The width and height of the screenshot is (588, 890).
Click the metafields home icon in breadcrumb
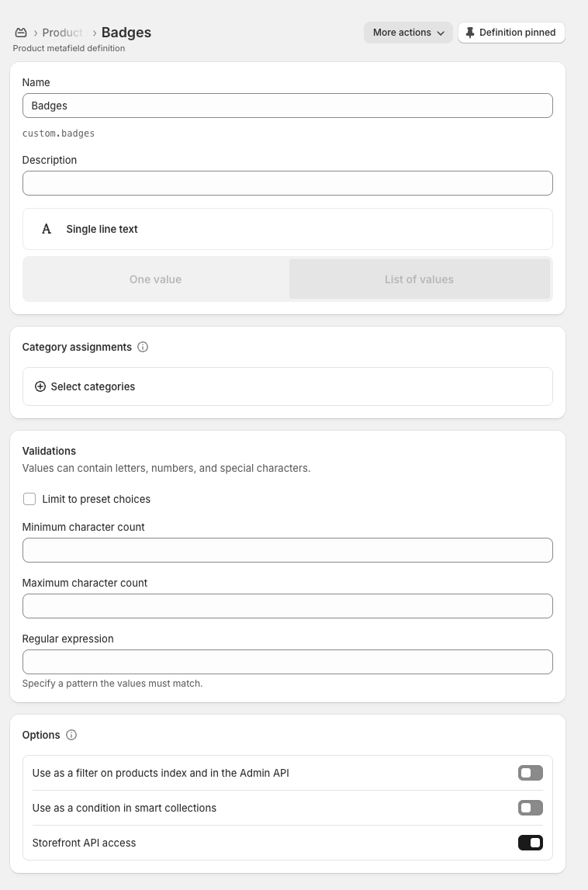coord(21,33)
